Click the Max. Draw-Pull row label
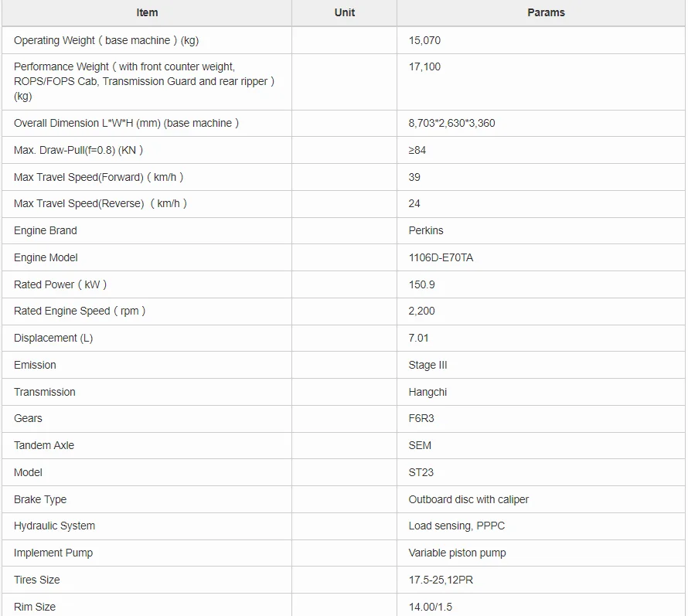The height and width of the screenshot is (616, 688). point(78,150)
